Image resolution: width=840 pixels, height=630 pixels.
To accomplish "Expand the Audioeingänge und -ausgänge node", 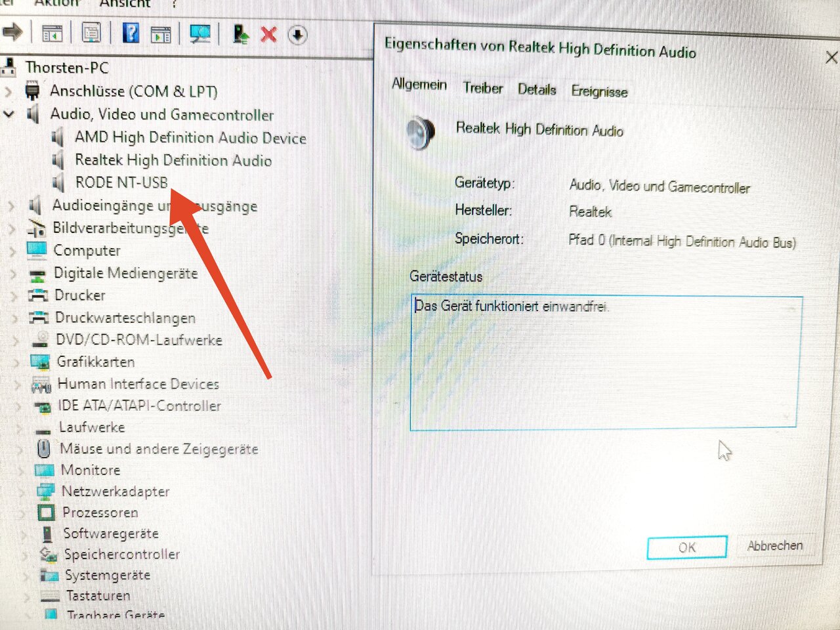I will pos(11,205).
